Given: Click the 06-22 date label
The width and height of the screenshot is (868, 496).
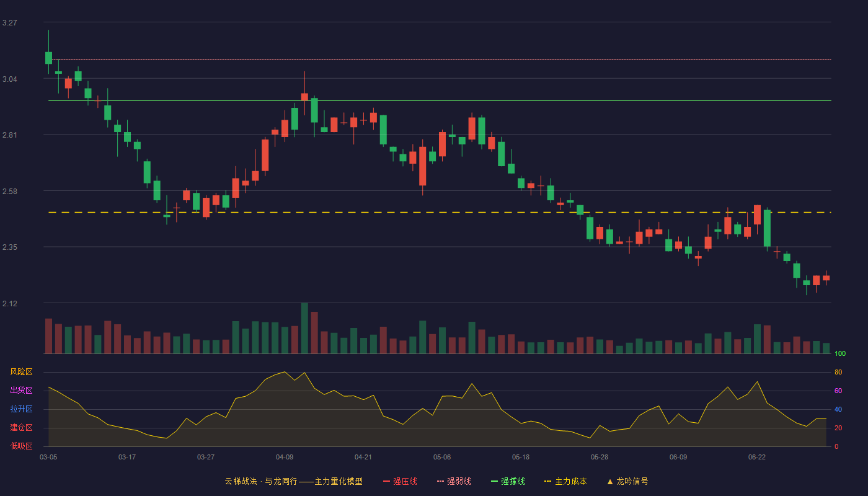Looking at the screenshot, I should click(757, 457).
